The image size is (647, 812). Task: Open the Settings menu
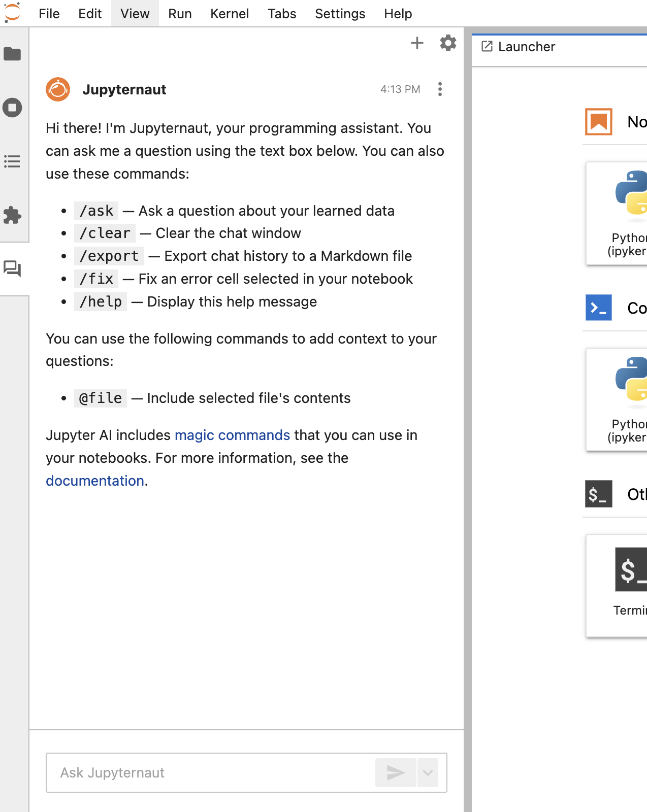340,14
